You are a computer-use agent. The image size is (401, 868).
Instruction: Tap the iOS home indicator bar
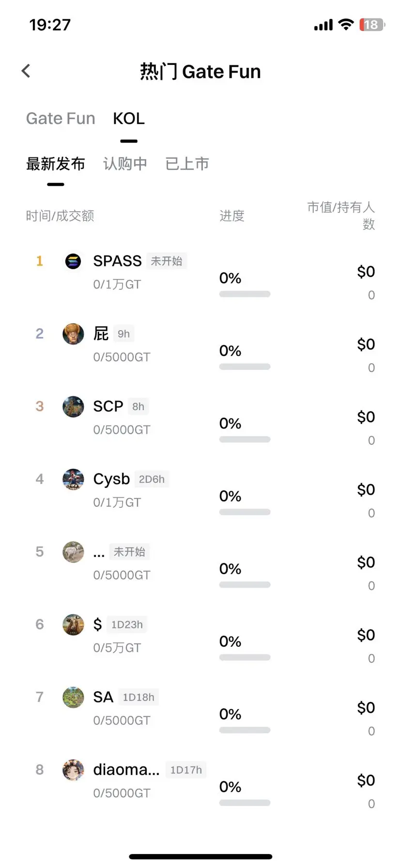pos(200,856)
